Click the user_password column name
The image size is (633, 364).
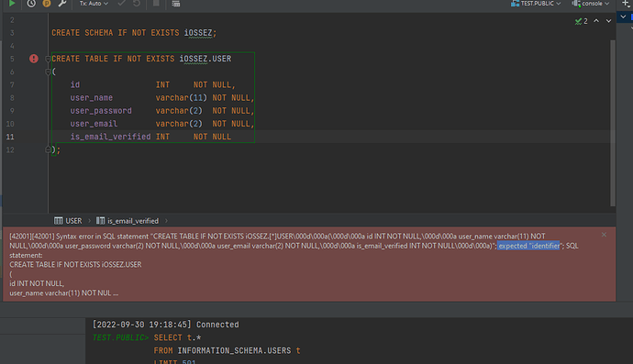(x=101, y=111)
